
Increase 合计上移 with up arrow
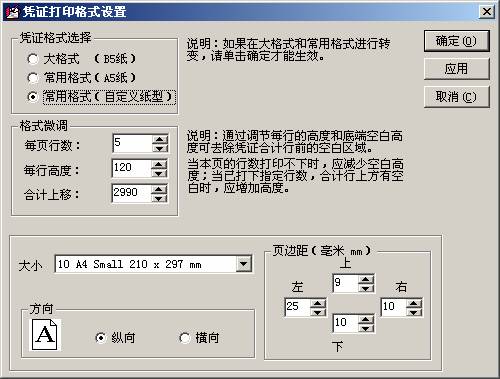[x=159, y=189]
